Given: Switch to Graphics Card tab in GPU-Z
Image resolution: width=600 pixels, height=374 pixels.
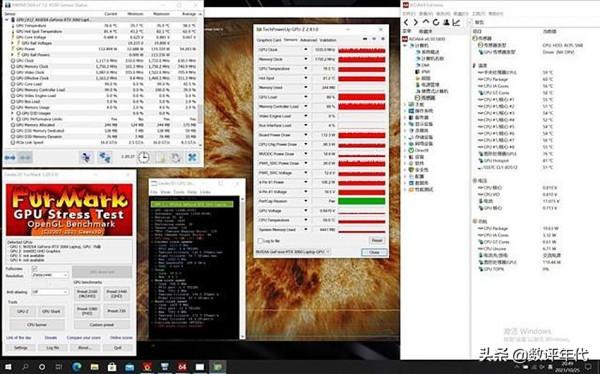Looking at the screenshot, I should [x=269, y=40].
